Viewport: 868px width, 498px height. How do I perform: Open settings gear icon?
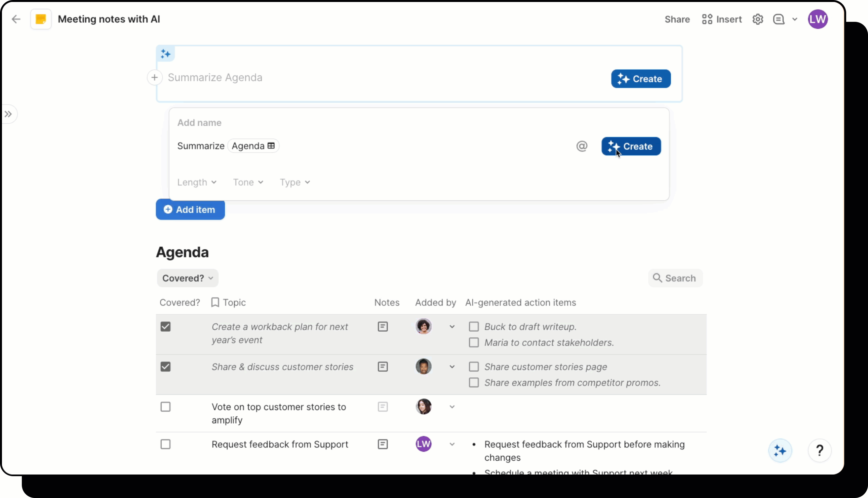(x=758, y=19)
